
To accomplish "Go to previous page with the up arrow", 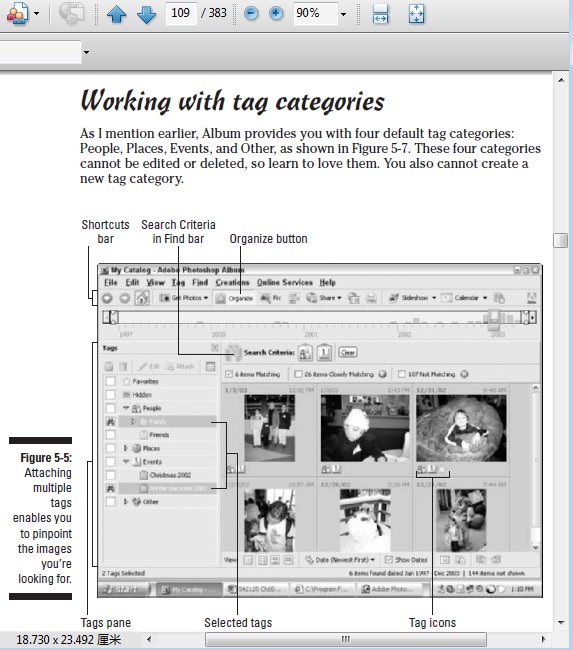I will tap(117, 14).
